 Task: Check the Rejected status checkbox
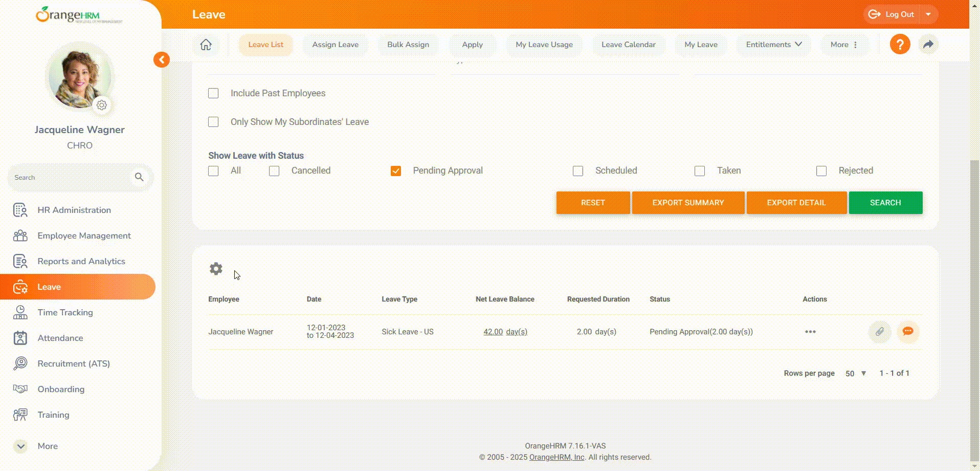821,171
